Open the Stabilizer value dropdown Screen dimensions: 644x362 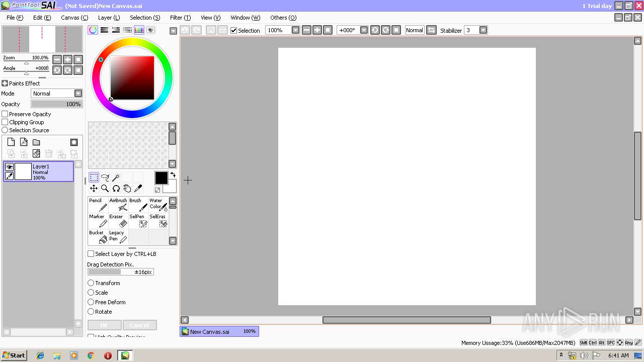pos(483,30)
